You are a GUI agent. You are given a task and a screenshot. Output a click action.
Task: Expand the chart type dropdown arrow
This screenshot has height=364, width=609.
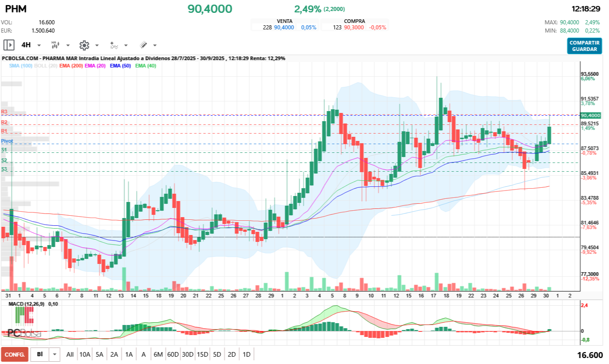[68, 45]
